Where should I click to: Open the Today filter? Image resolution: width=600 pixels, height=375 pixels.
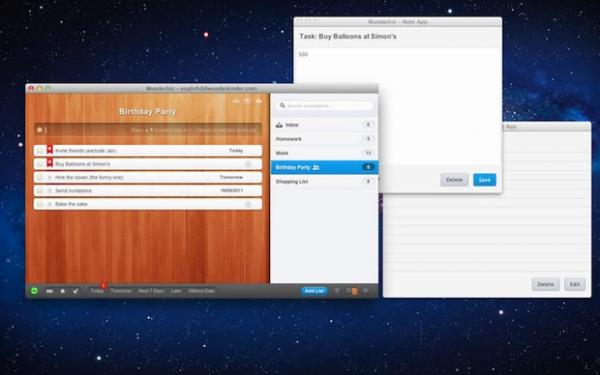(97, 291)
